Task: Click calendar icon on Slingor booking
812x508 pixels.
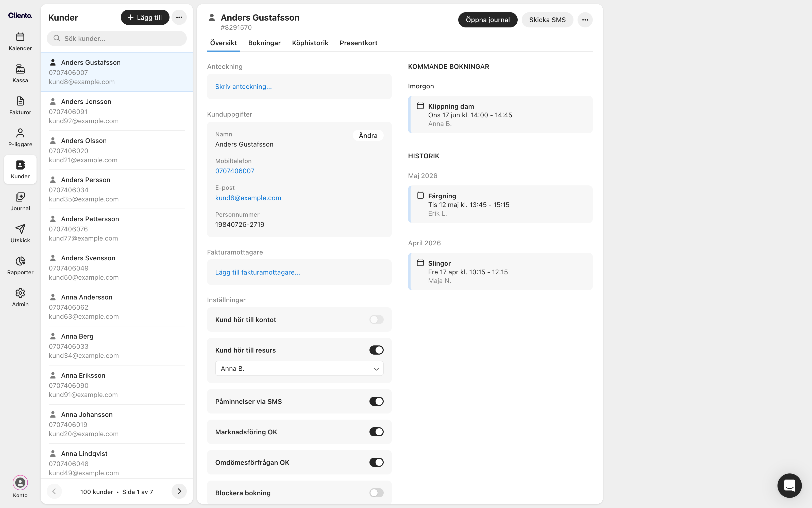Action: tap(420, 263)
